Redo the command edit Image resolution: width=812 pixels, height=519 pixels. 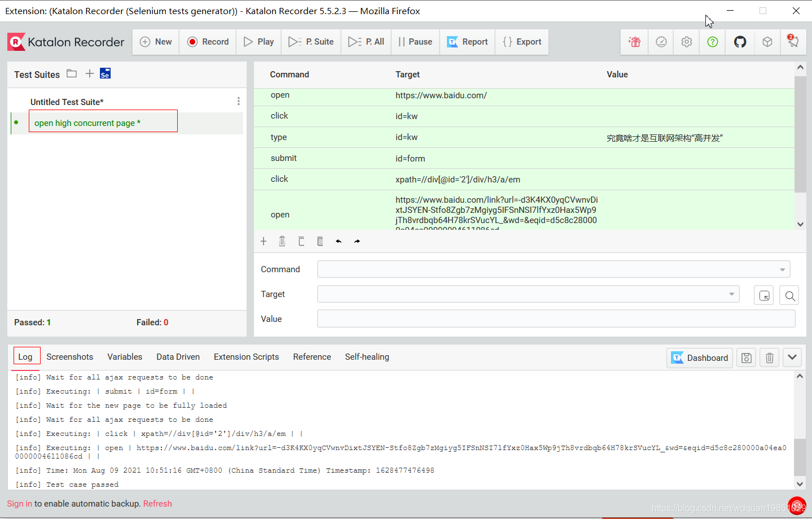(x=357, y=241)
